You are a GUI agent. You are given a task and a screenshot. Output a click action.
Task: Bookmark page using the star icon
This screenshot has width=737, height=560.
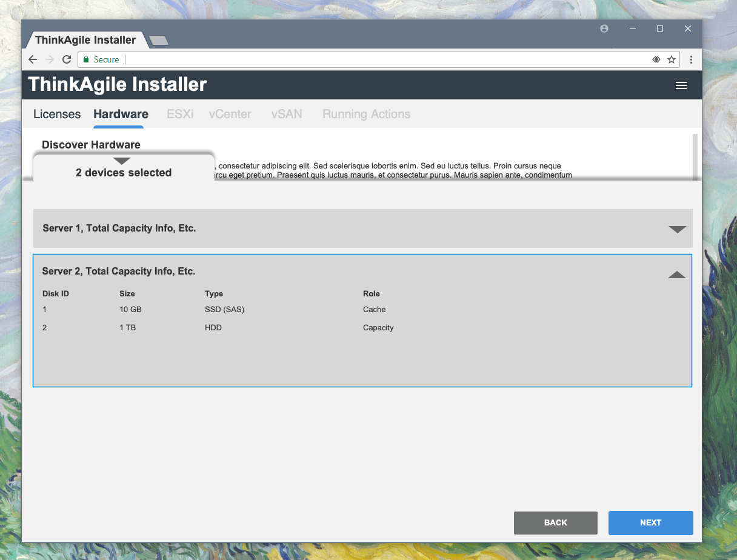pyautogui.click(x=671, y=59)
